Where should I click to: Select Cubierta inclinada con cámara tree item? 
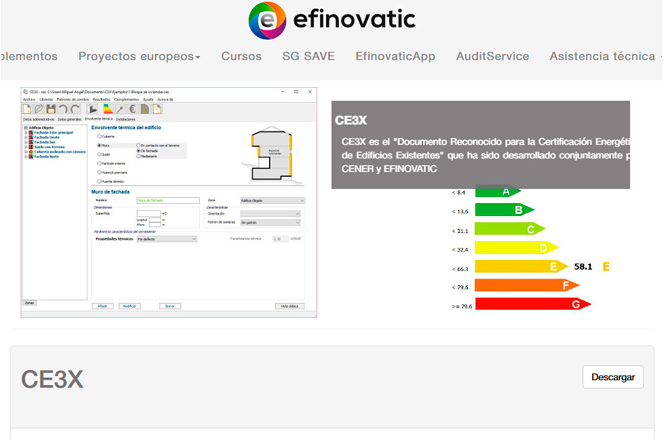click(60, 152)
